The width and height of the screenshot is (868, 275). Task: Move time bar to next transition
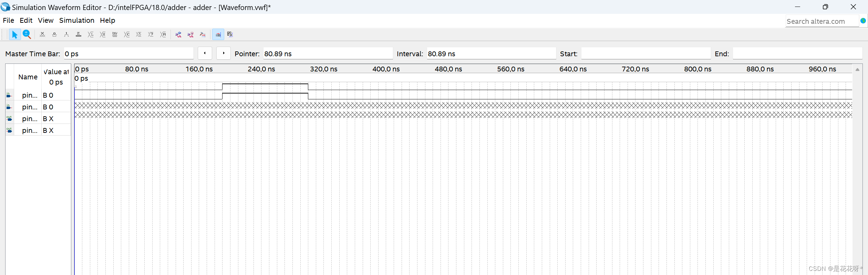[224, 53]
